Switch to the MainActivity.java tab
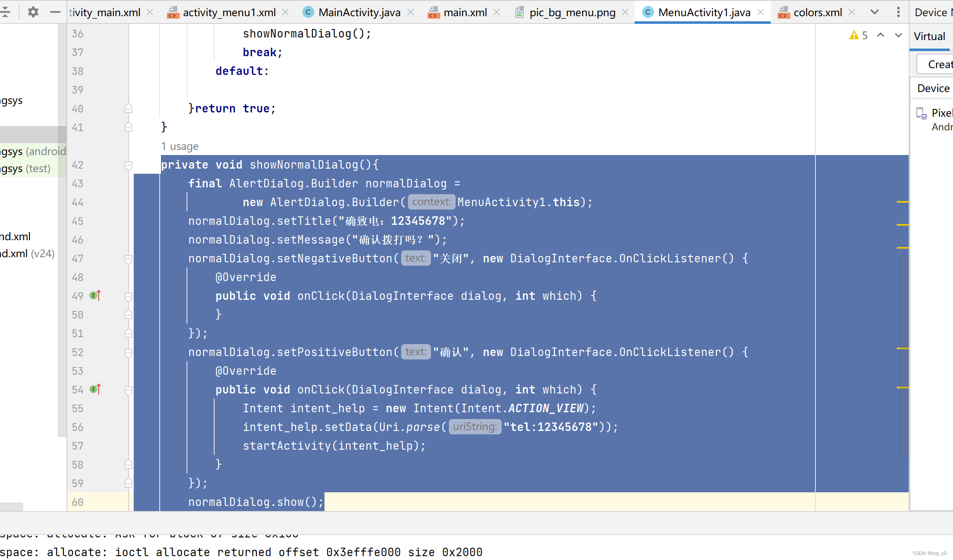This screenshot has height=560, width=953. click(x=360, y=12)
